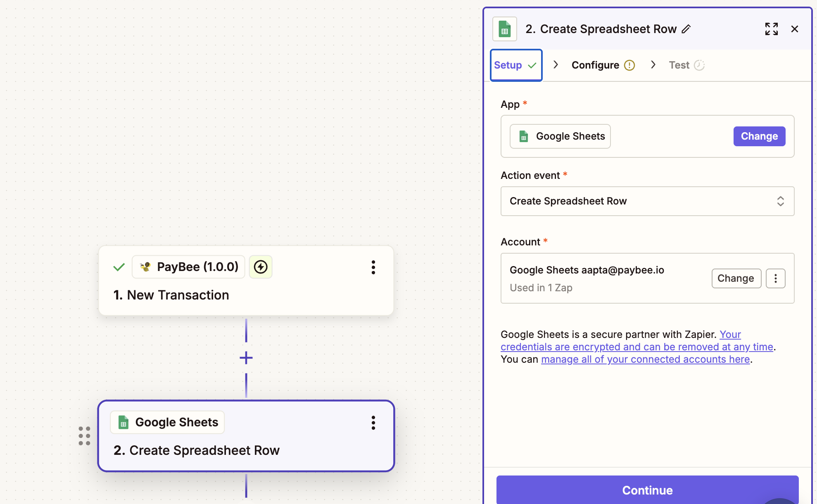
Task: Click Change button for the account
Action: tap(736, 278)
